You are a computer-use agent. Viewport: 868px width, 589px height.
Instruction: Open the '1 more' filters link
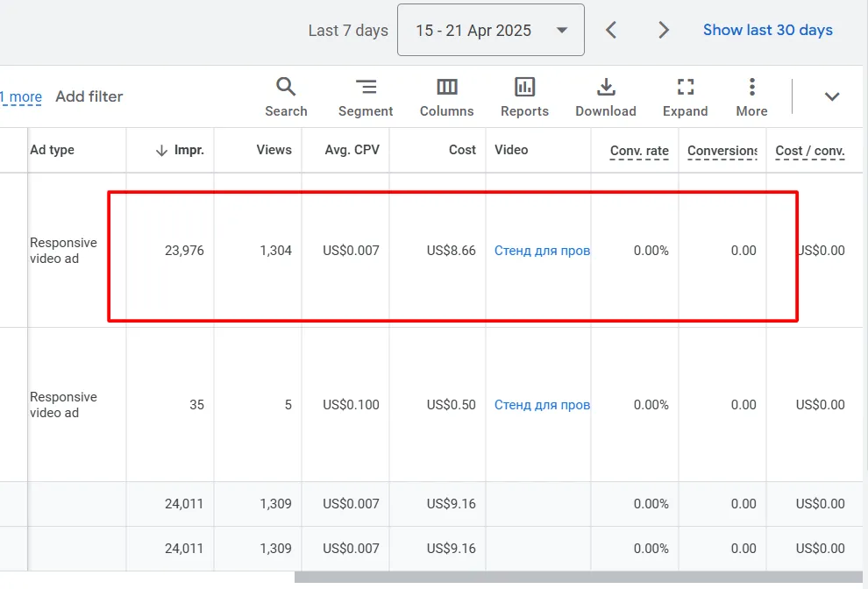click(21, 97)
